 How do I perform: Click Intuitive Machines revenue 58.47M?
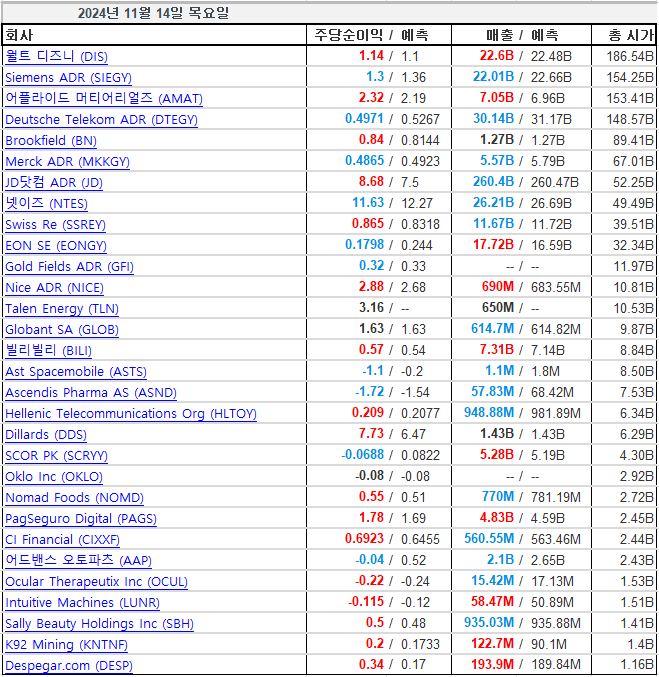(x=493, y=602)
